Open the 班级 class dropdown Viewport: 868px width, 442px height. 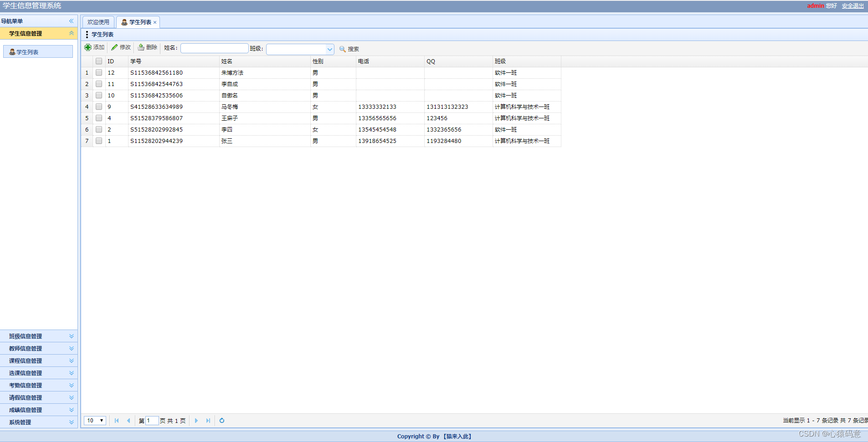(329, 49)
